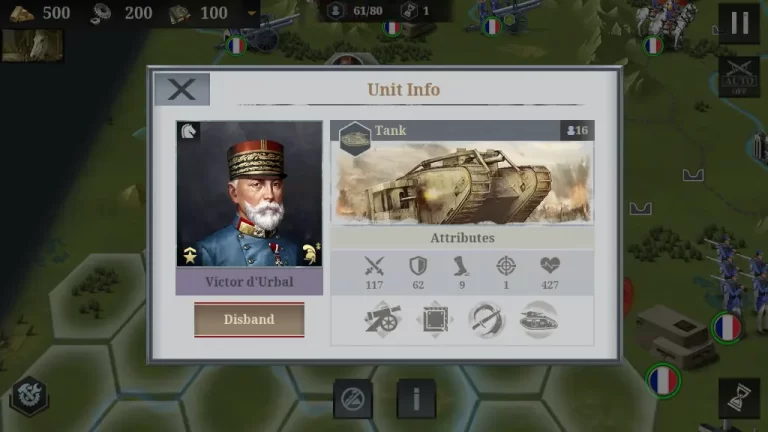Toggle the AUTO battle switch off
This screenshot has height=432, width=768.
(739, 77)
